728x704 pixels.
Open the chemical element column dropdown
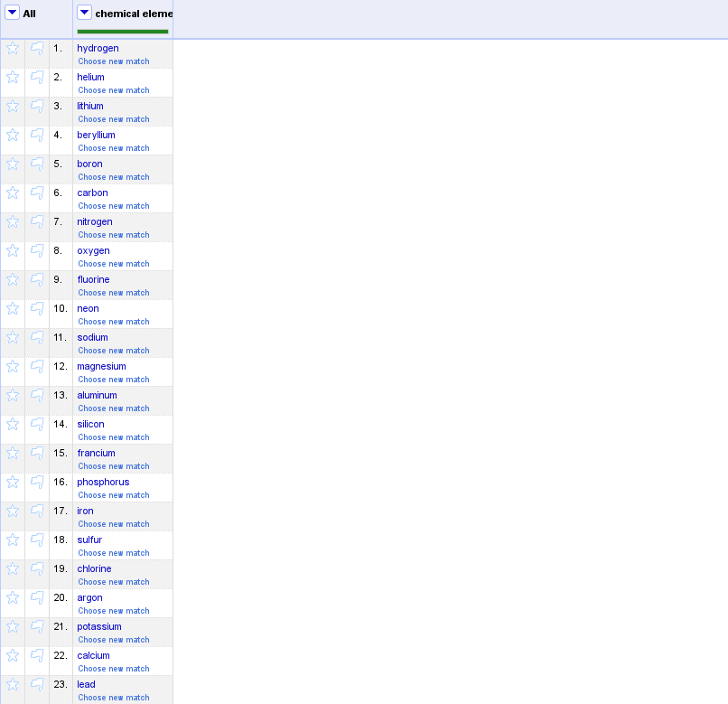pyautogui.click(x=84, y=13)
